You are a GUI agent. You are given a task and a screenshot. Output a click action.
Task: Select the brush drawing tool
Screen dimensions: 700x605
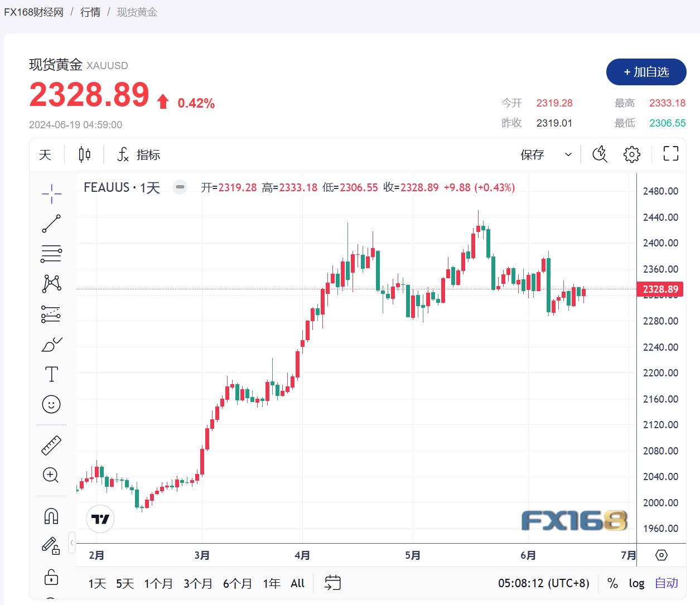tap(51, 344)
